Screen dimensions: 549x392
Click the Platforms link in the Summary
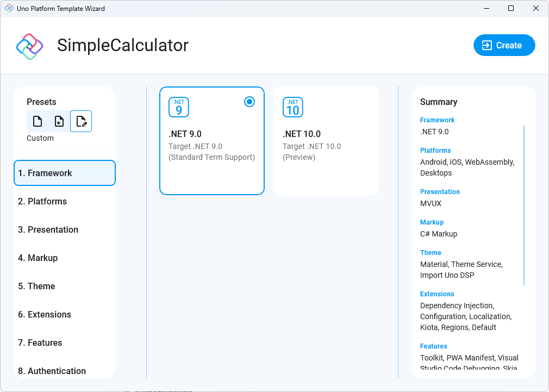pyautogui.click(x=436, y=150)
